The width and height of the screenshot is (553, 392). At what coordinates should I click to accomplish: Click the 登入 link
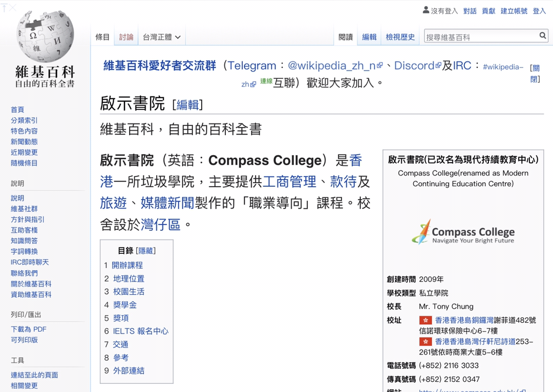coord(539,11)
